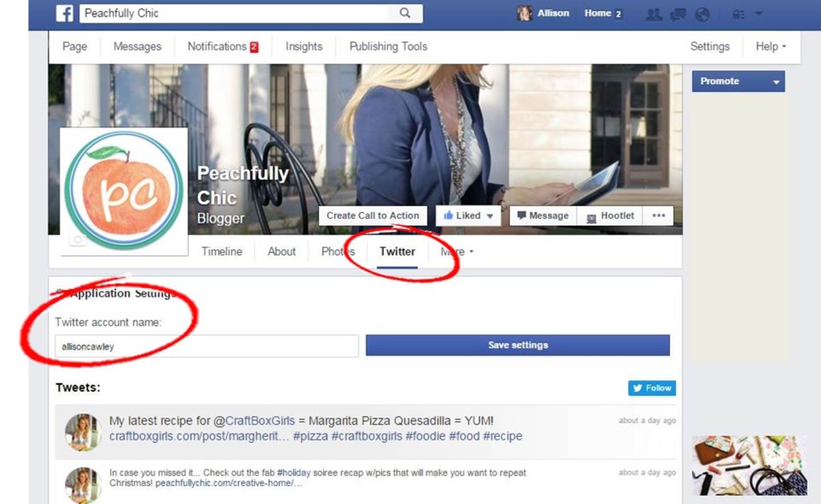Viewport: 821px width, 504px height.
Task: Click the Peachfully Chic search field
Action: tap(234, 13)
